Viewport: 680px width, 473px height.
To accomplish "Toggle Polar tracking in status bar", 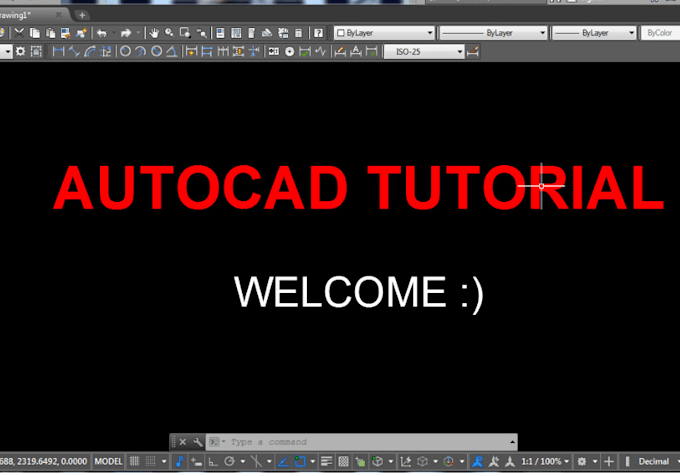I will coord(230,462).
